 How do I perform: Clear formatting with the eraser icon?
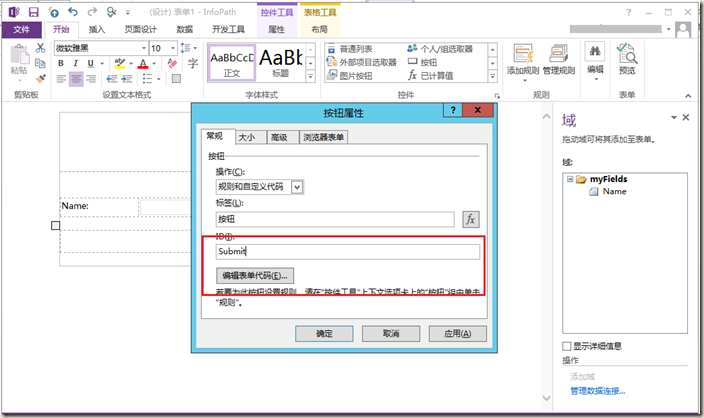click(x=172, y=63)
